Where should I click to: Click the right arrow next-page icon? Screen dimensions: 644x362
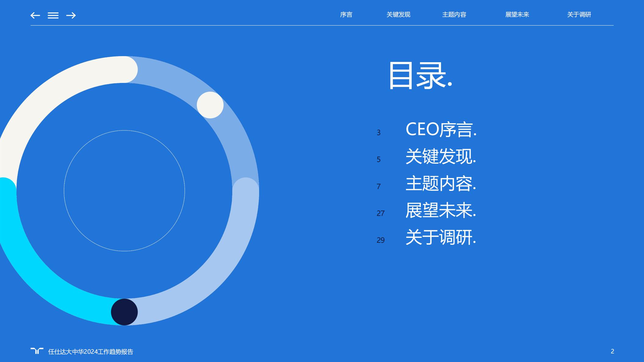[x=71, y=15]
